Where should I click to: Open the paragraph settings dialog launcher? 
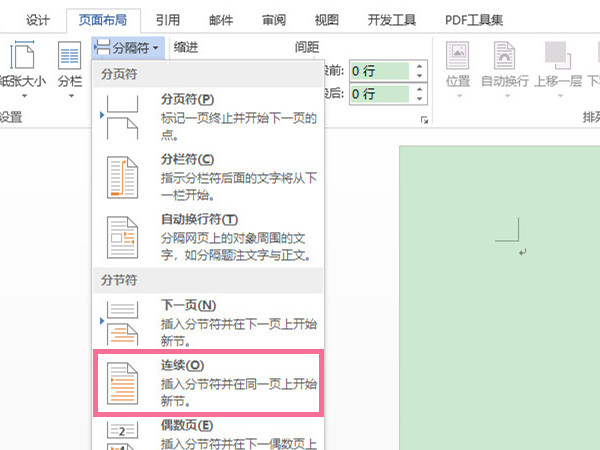pos(425,120)
